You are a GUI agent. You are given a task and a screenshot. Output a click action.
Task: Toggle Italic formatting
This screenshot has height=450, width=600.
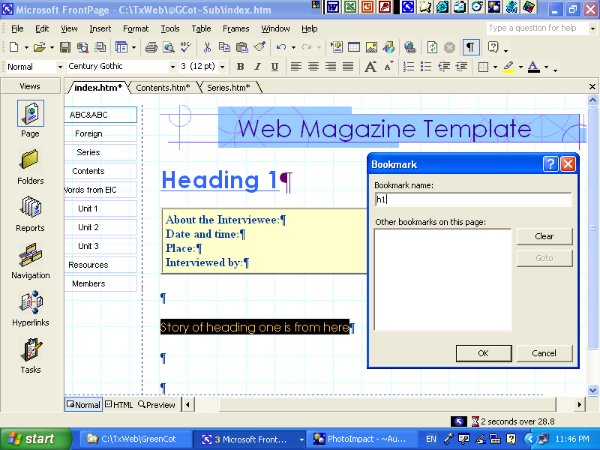(258, 67)
